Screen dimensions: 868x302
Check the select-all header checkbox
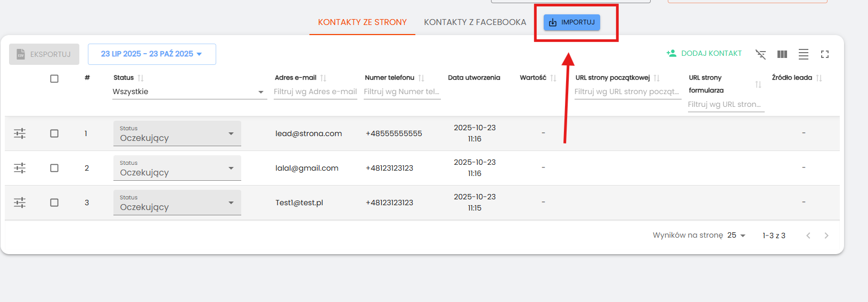54,79
